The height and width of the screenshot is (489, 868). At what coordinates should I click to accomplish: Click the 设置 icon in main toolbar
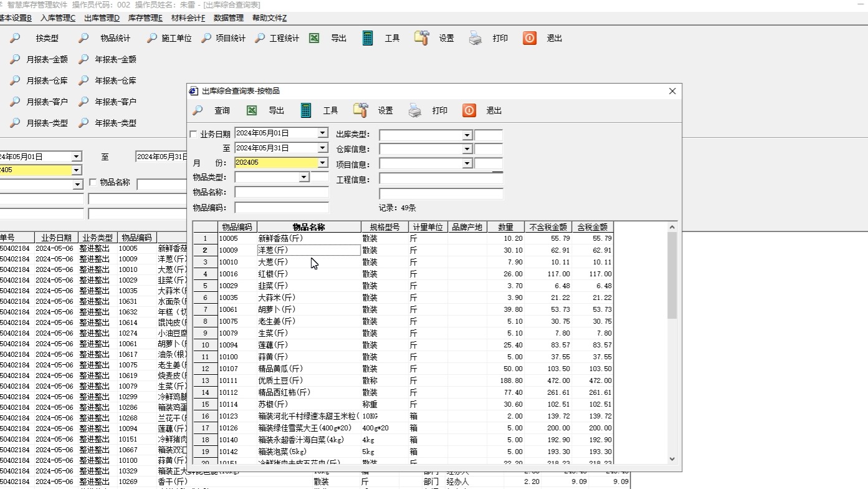tap(422, 38)
